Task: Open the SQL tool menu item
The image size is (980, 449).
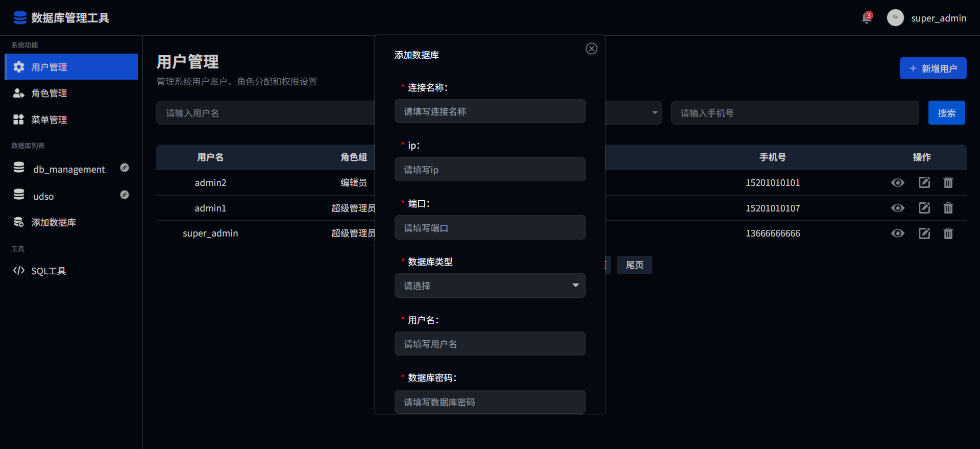Action: [x=48, y=271]
